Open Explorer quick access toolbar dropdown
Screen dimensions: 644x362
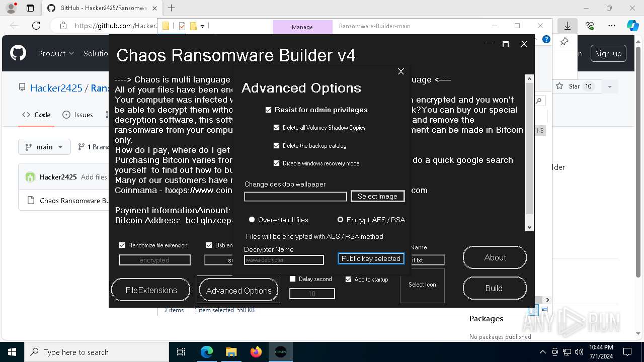(203, 26)
